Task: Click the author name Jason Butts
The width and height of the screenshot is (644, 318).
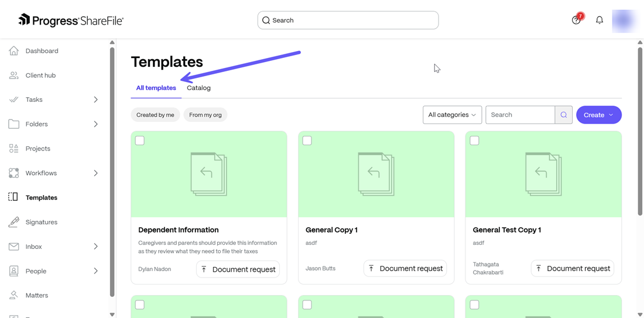Action: coord(320,269)
